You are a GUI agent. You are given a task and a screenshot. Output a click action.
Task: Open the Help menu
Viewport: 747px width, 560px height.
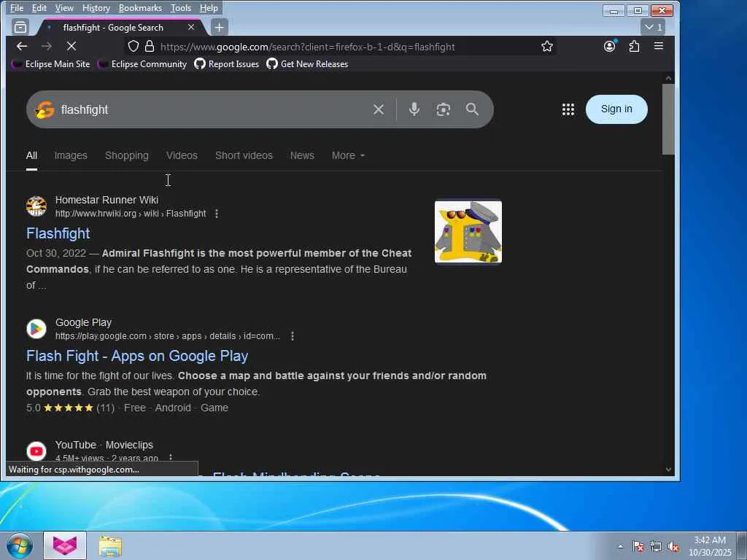(209, 8)
